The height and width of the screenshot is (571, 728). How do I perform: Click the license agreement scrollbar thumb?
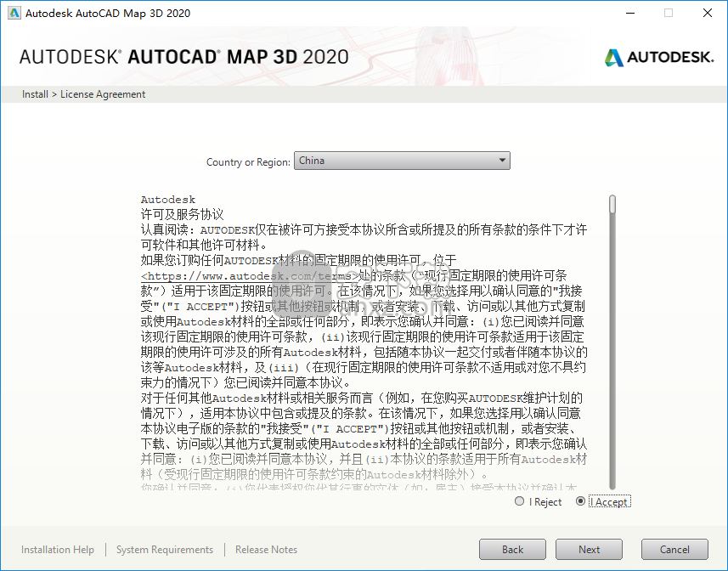click(x=612, y=205)
